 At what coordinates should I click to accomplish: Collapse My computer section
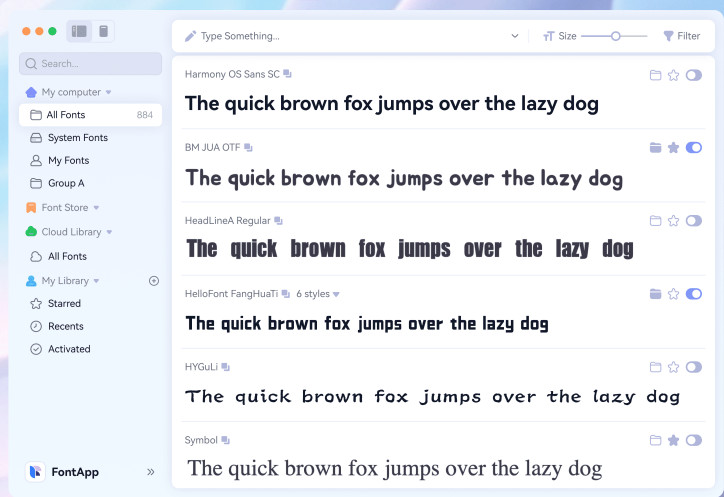click(x=109, y=92)
